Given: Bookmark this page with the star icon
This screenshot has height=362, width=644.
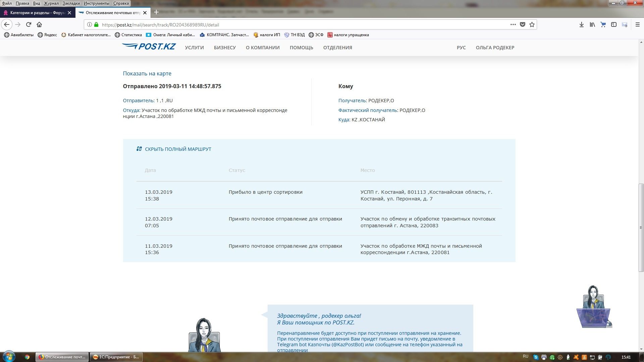Looking at the screenshot, I should click(532, 24).
